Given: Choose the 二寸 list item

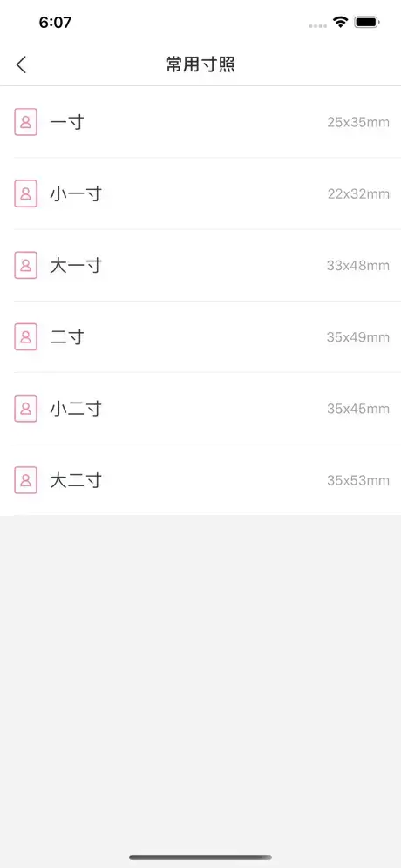Looking at the screenshot, I should pyautogui.click(x=200, y=336).
